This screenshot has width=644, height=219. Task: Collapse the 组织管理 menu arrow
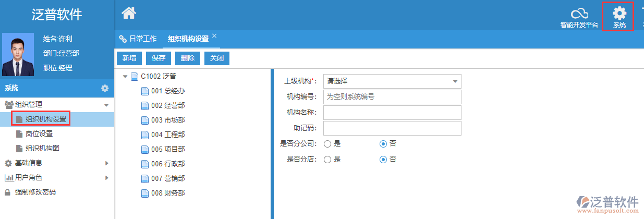pyautogui.click(x=106, y=105)
